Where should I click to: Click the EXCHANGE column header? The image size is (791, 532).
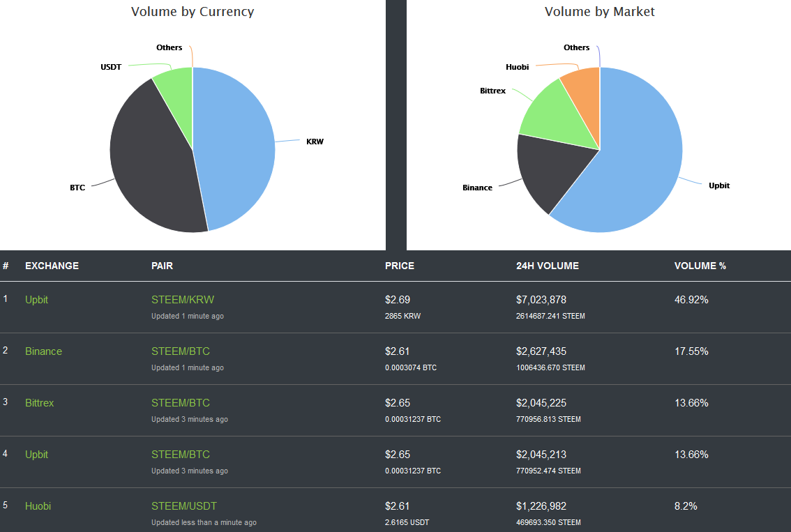click(52, 266)
